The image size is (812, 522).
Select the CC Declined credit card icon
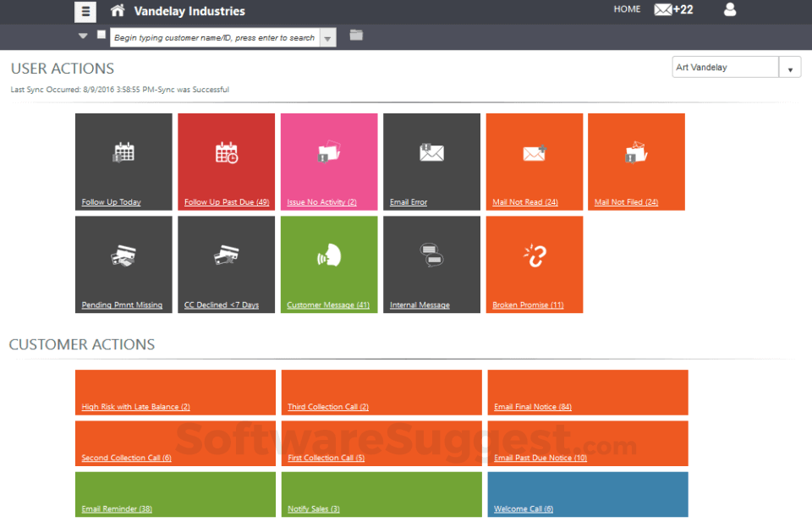(x=226, y=255)
